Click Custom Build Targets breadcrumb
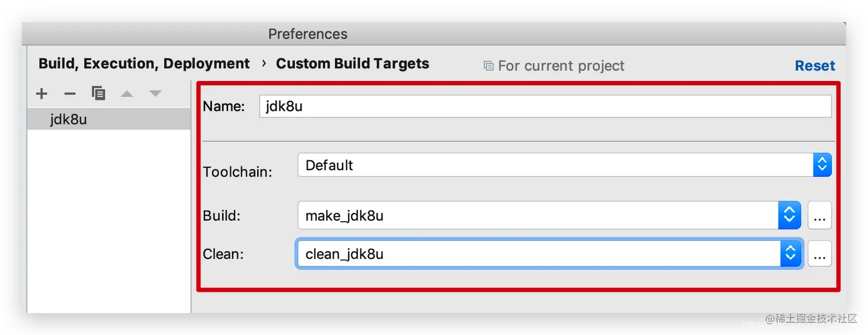 (352, 63)
